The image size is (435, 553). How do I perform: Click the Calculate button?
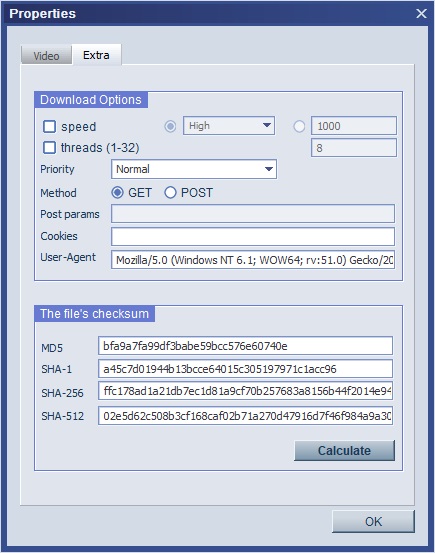tap(344, 450)
